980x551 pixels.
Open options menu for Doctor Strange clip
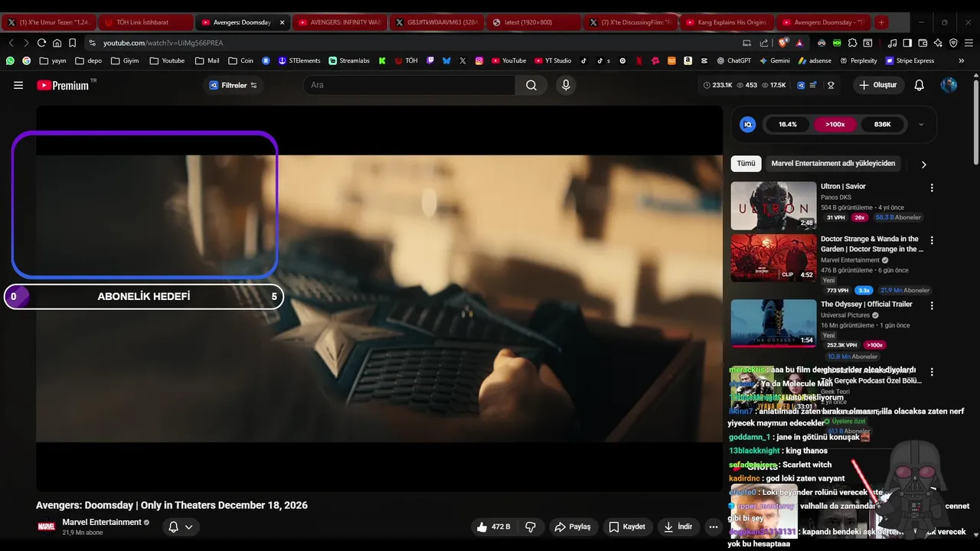[932, 240]
